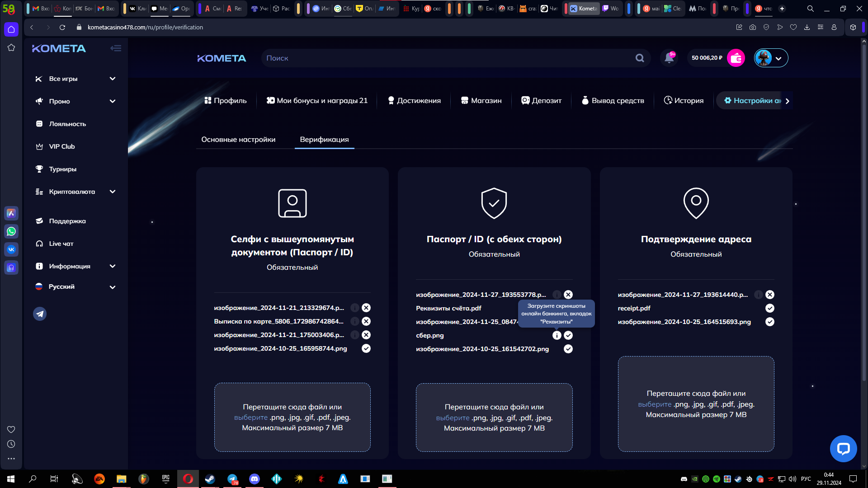868x488 pixels.
Task: Click the notification bell icon
Action: 669,58
